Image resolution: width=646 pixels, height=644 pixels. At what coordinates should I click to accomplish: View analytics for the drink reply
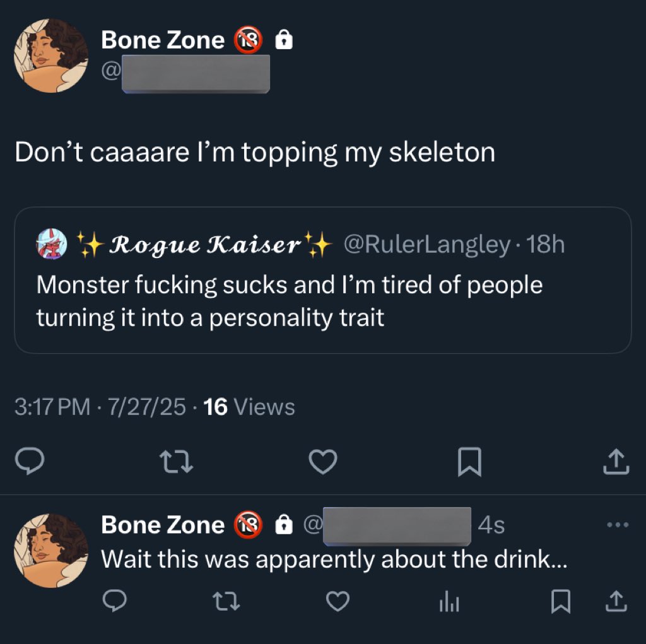[449, 604]
